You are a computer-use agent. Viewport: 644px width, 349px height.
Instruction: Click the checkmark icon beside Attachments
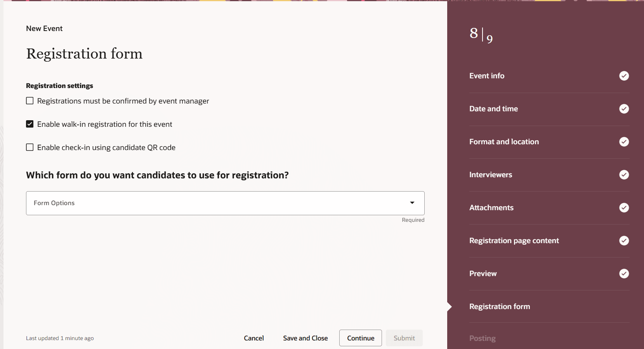click(x=624, y=207)
